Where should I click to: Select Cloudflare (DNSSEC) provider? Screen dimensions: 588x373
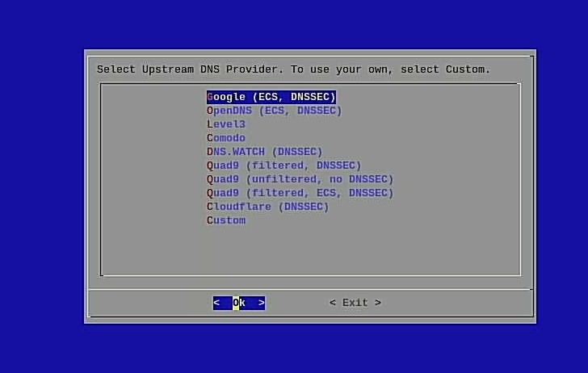click(x=268, y=207)
